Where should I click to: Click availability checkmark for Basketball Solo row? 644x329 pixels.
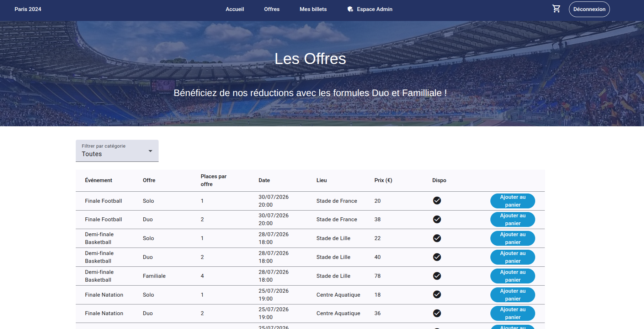tap(437, 238)
